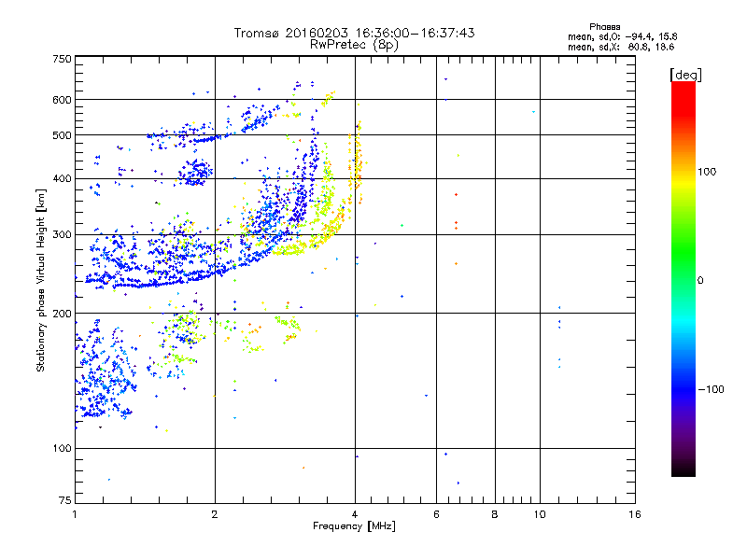747x560 pixels.
Task: Click the colorbar tick label '-100'
Action: [711, 389]
